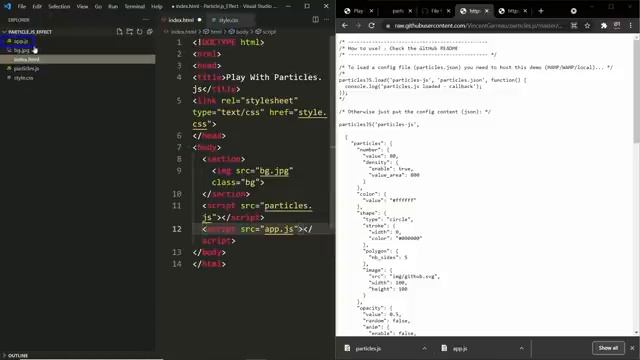Open the app.js download file icon

[x=444, y=348]
